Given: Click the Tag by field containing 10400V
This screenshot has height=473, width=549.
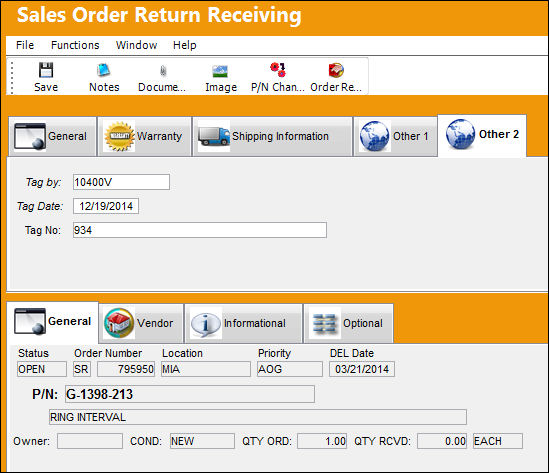Looking at the screenshot, I should 121,182.
